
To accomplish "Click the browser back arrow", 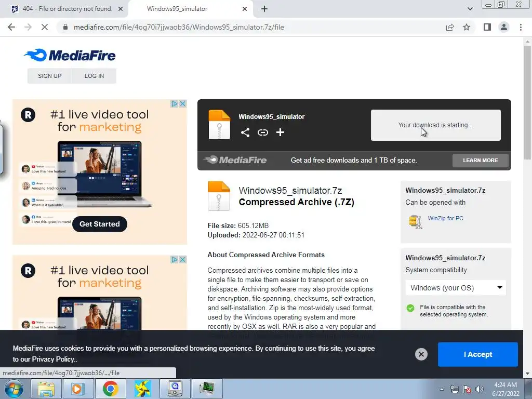I will point(11,27).
